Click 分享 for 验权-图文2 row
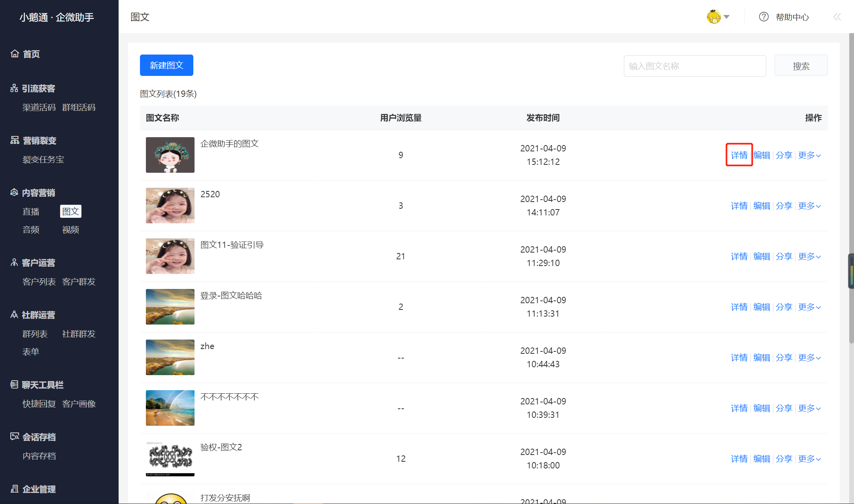This screenshot has width=854, height=504. tap(784, 459)
